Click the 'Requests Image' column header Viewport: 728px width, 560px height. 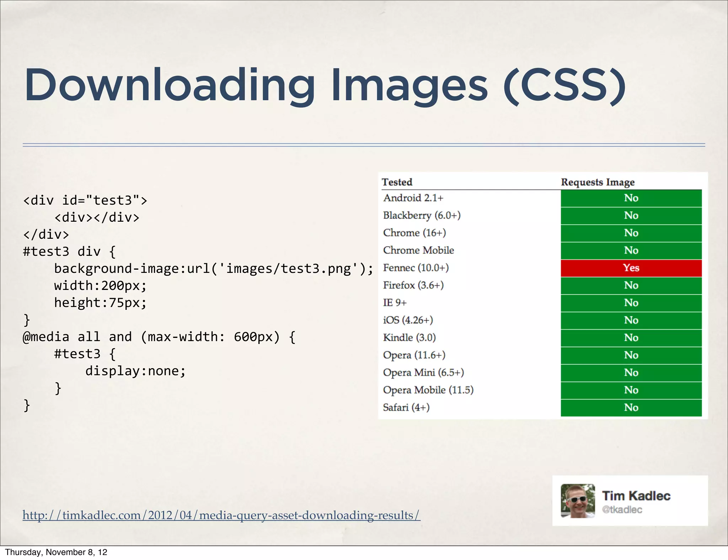pyautogui.click(x=598, y=182)
